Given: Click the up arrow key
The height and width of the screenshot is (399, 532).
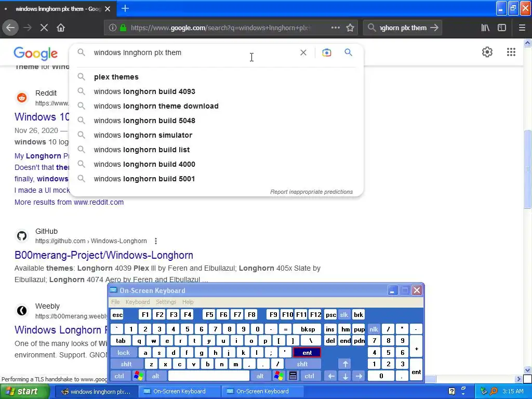Looking at the screenshot, I should [345, 364].
